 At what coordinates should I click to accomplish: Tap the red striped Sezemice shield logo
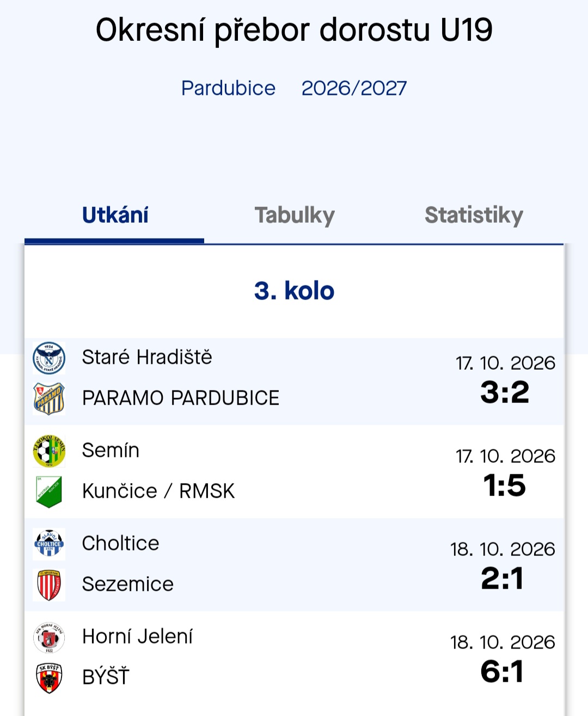[x=49, y=585]
